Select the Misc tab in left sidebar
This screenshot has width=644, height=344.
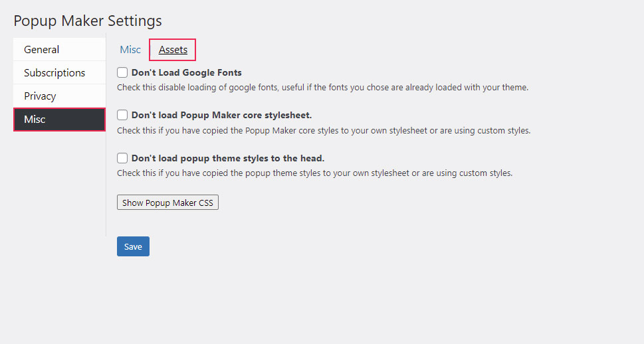click(59, 120)
